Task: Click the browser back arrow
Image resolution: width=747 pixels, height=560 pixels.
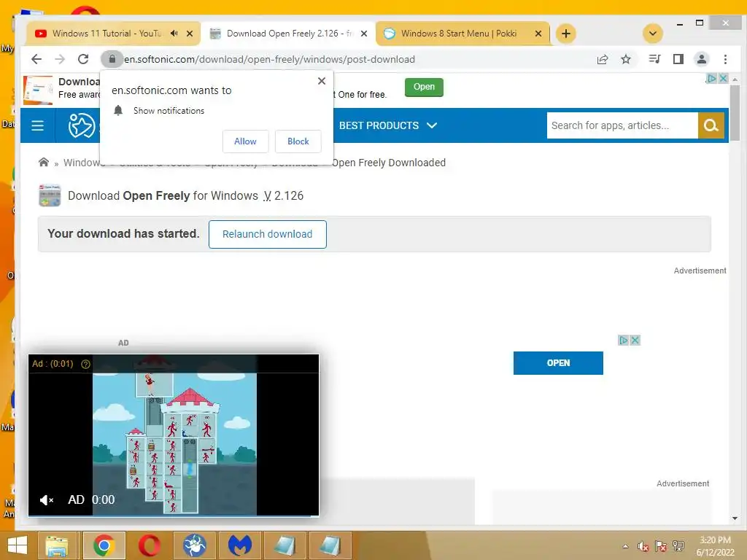Action: [36, 59]
